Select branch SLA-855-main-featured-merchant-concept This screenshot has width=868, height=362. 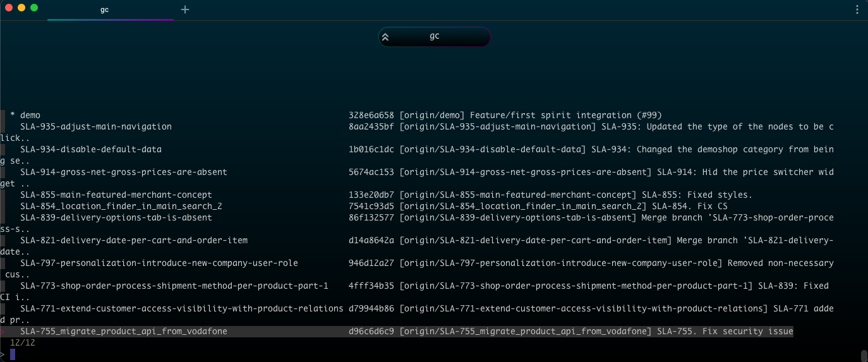pos(116,195)
